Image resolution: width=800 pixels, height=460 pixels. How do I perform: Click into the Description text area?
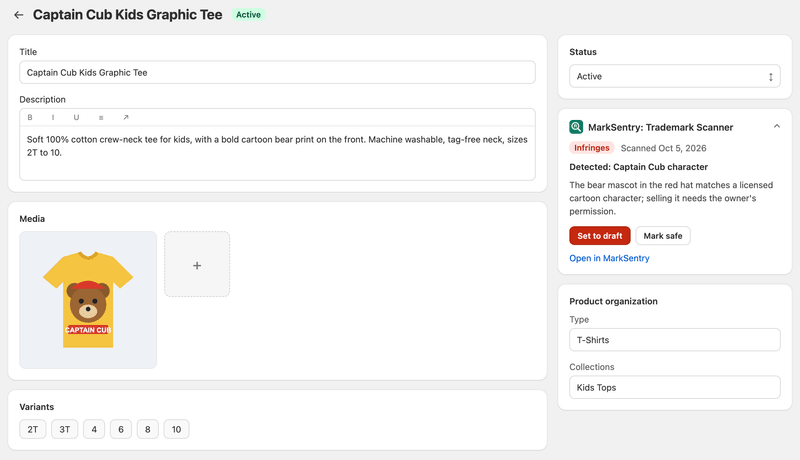click(x=277, y=152)
